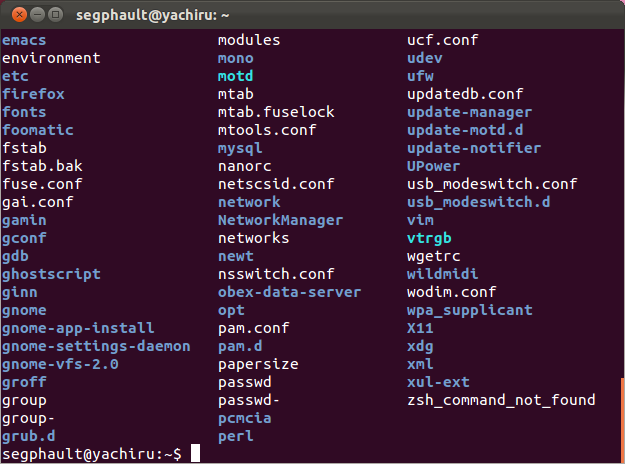Image resolution: width=625 pixels, height=464 pixels.
Task: Close the terminal window
Action: pyautogui.click(x=19, y=15)
